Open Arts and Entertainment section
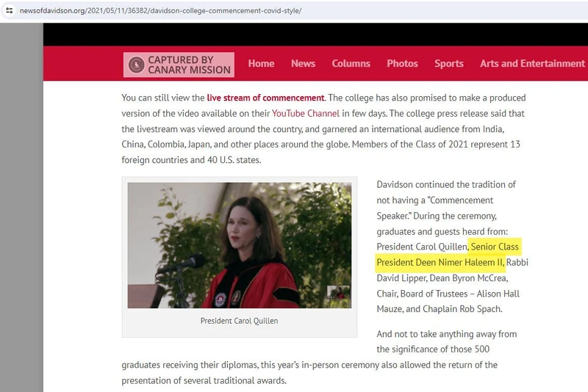Image resolution: width=588 pixels, height=392 pixels. (x=532, y=64)
